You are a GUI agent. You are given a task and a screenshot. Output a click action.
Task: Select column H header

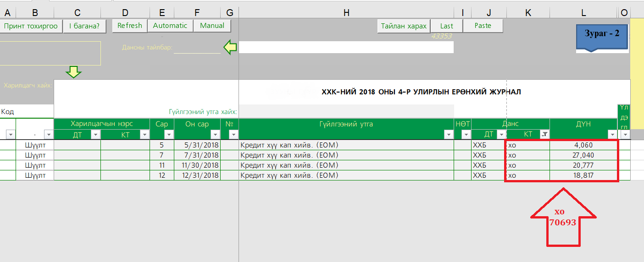point(346,13)
